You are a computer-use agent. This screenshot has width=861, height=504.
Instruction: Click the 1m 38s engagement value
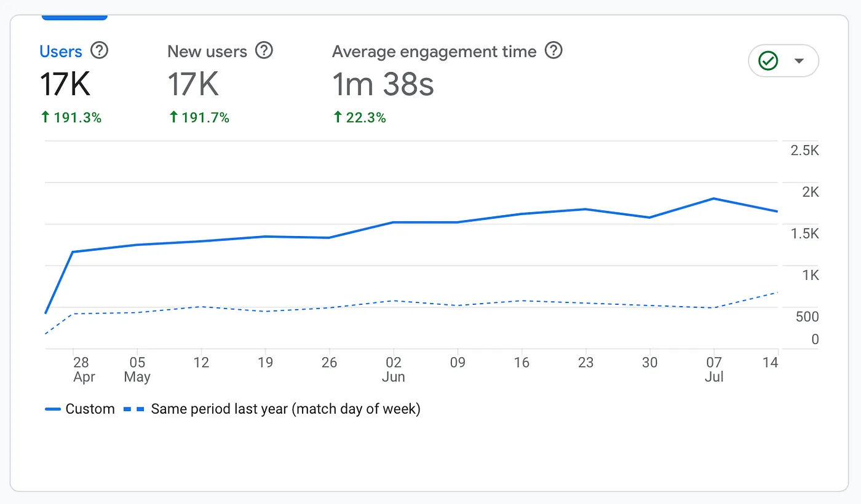coord(383,84)
